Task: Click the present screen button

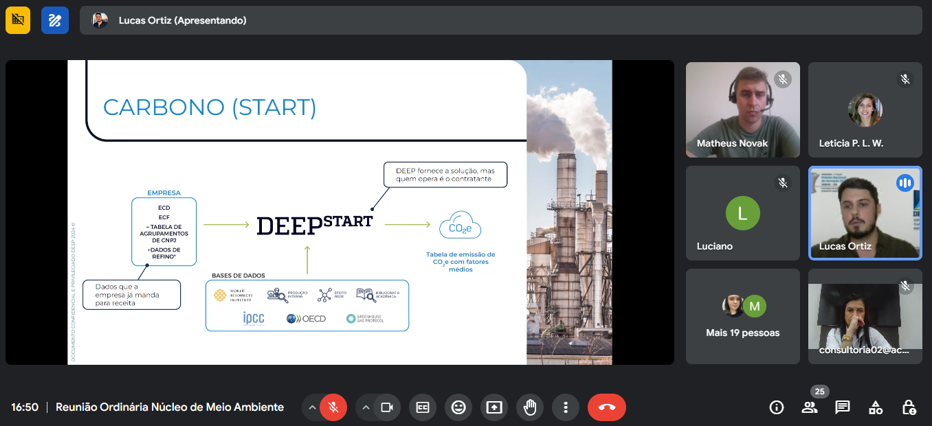Action: pos(494,408)
